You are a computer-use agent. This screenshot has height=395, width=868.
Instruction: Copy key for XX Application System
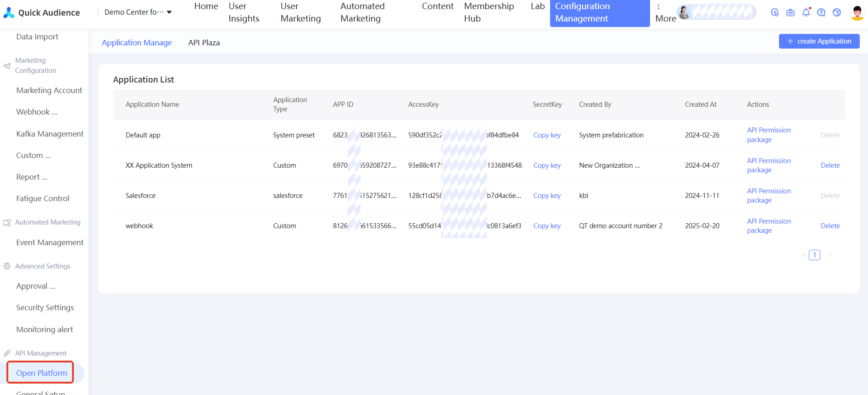click(x=547, y=165)
